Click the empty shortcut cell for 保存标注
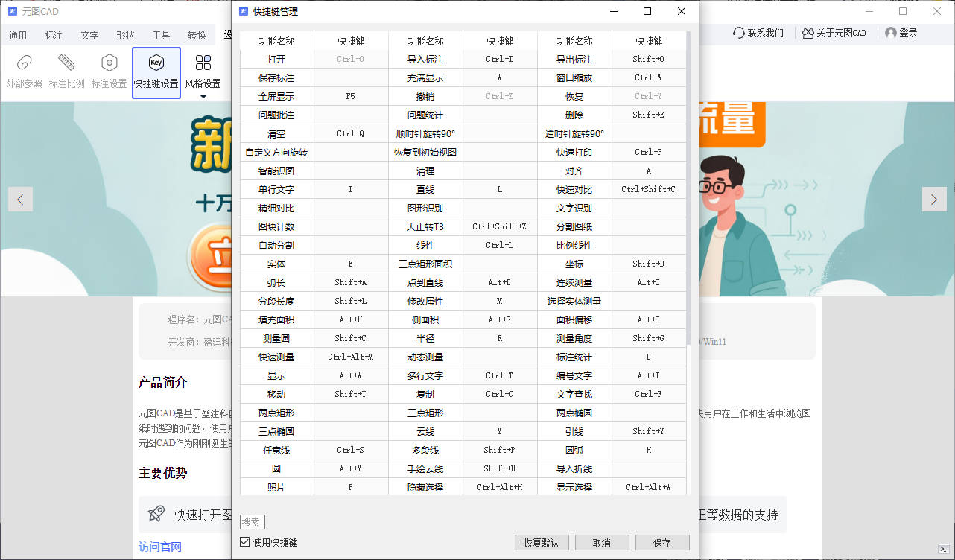The width and height of the screenshot is (955, 560). pos(351,77)
